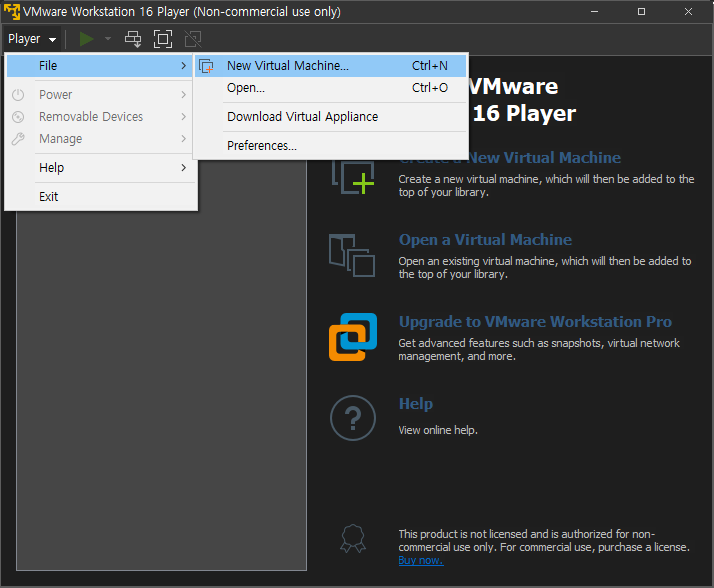Expand the Power submenu chevron
The image size is (714, 588).
coord(184,95)
